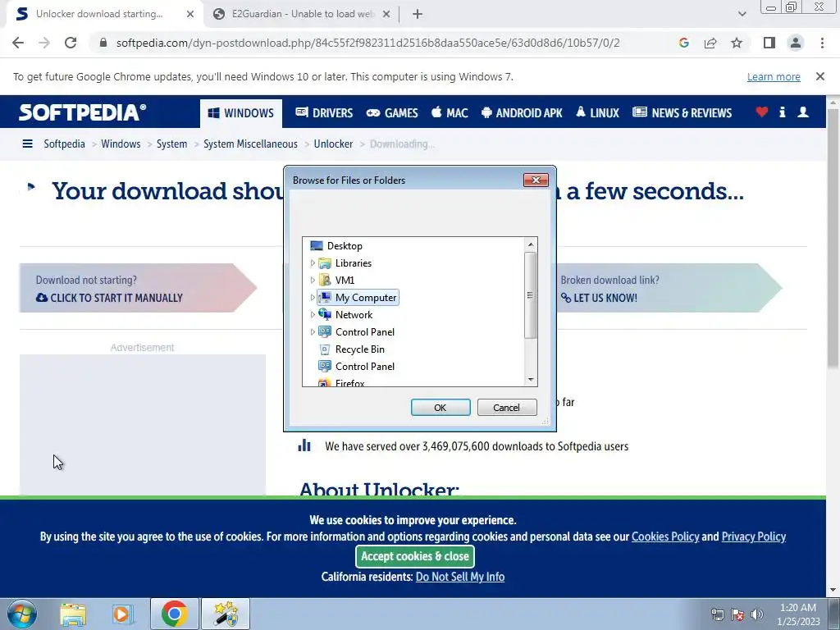This screenshot has height=630, width=840.
Task: Close the Unlocker download tab
Action: point(190,15)
